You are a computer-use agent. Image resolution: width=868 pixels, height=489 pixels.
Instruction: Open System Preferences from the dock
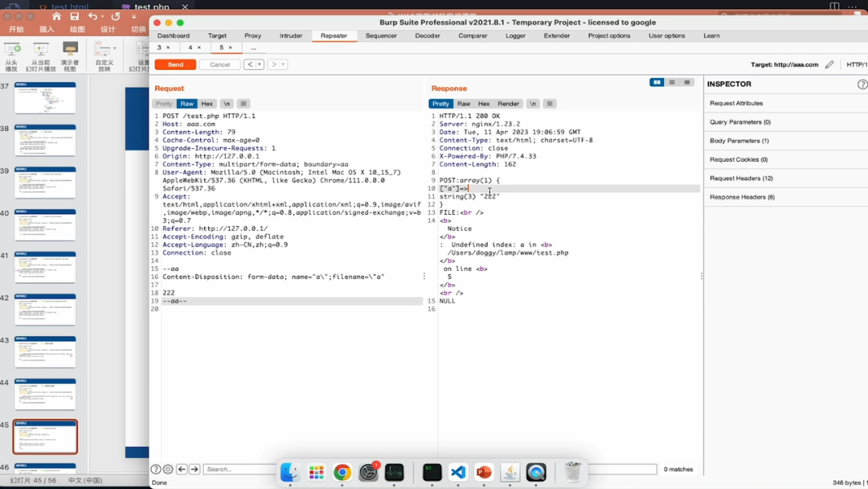point(368,472)
